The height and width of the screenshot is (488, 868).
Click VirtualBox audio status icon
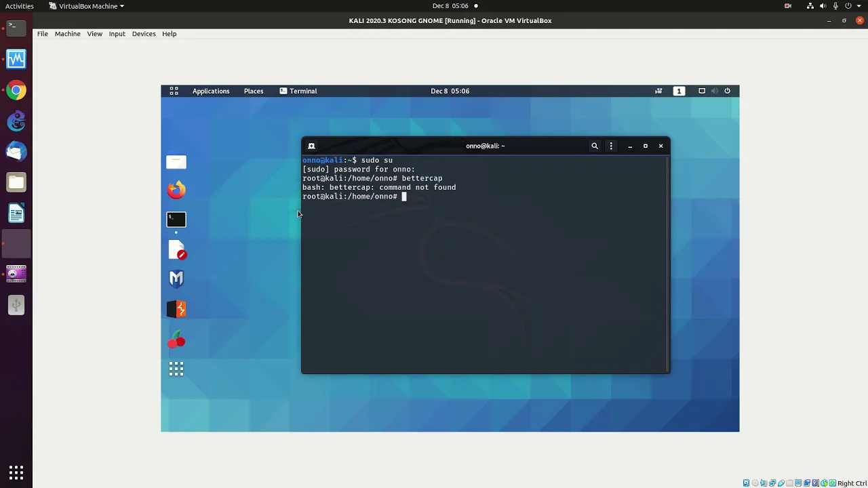pyautogui.click(x=764, y=483)
